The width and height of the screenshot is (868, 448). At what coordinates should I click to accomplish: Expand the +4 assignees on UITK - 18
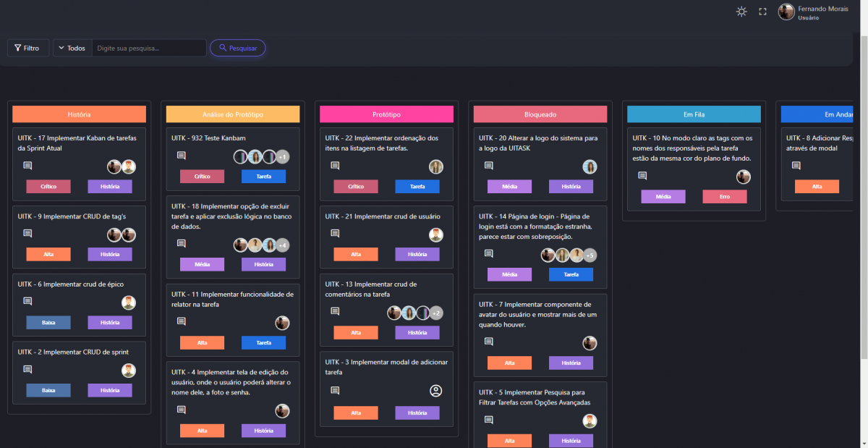pyautogui.click(x=283, y=245)
